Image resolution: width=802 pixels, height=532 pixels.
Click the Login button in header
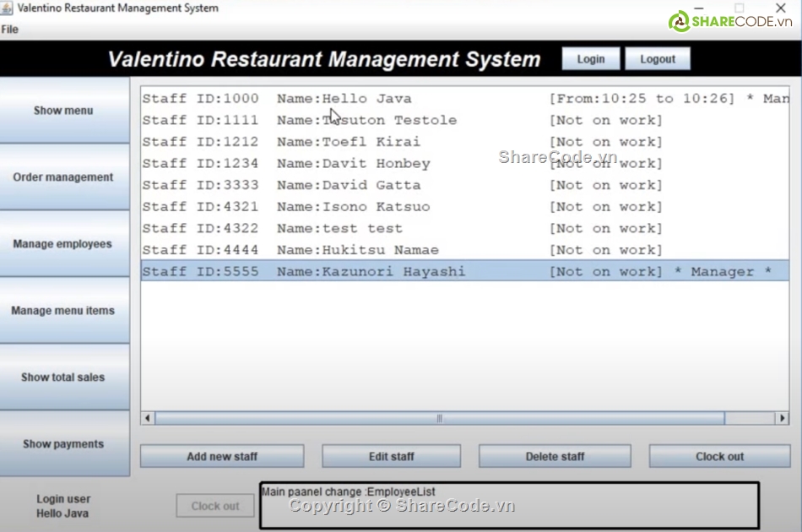pyautogui.click(x=591, y=59)
